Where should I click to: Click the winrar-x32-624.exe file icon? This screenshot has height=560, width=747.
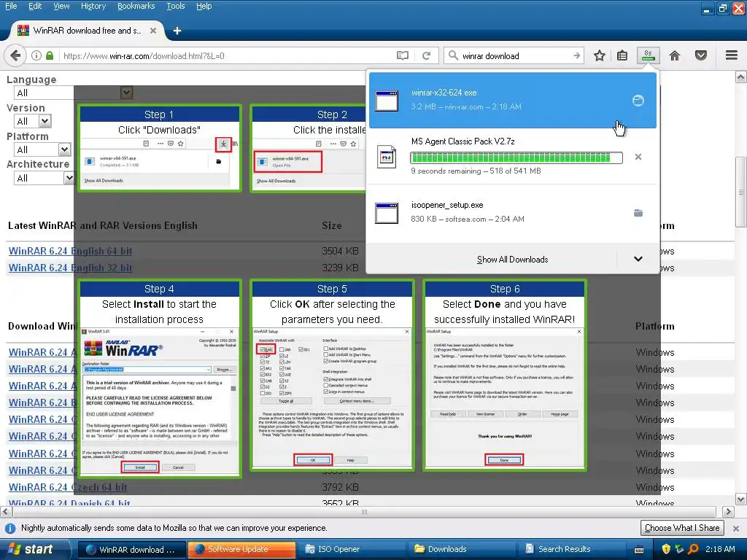point(387,101)
